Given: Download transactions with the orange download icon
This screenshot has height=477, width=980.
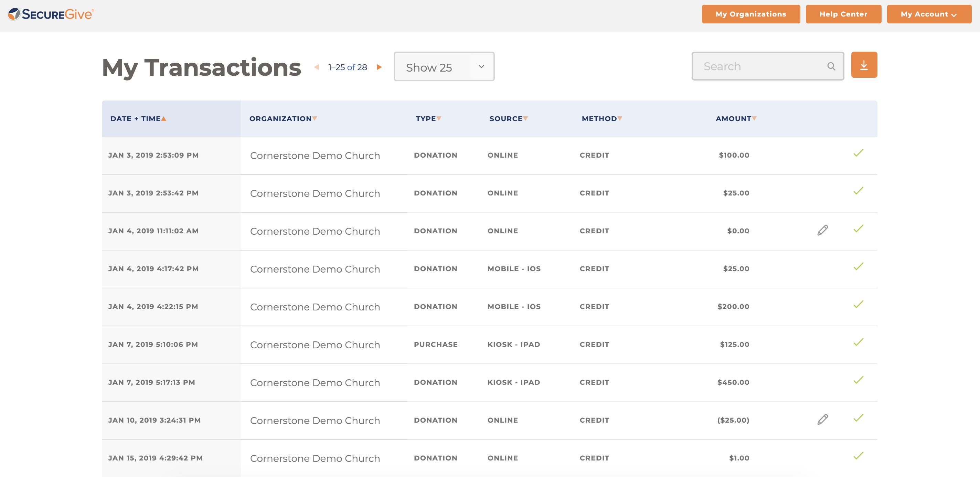Looking at the screenshot, I should (864, 65).
